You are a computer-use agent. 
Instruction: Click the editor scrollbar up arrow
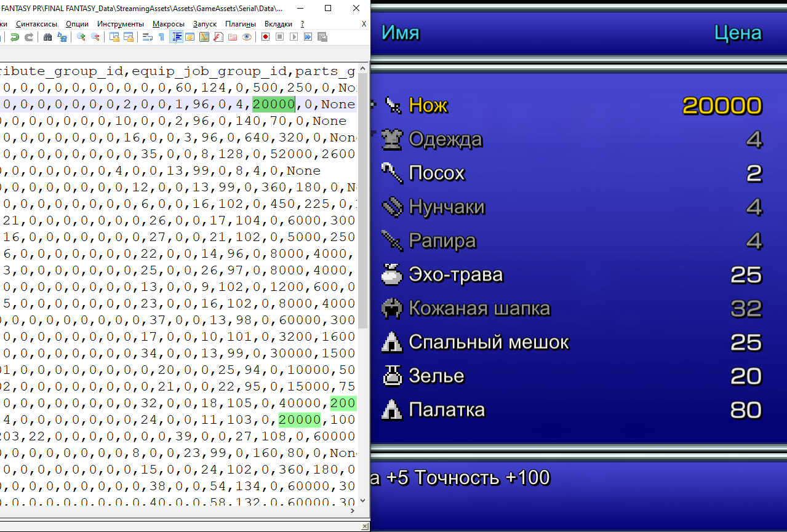tap(362, 68)
